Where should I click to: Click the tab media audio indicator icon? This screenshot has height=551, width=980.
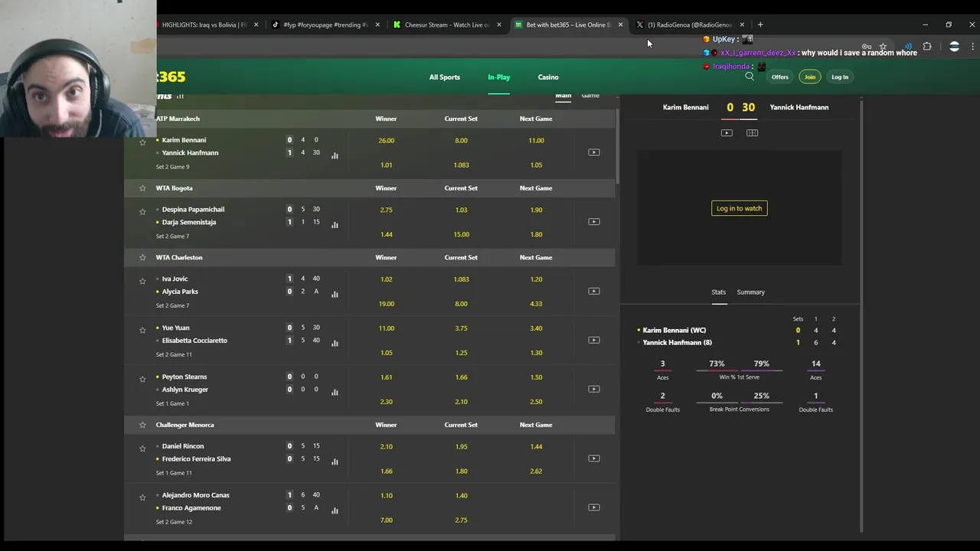coord(908,47)
